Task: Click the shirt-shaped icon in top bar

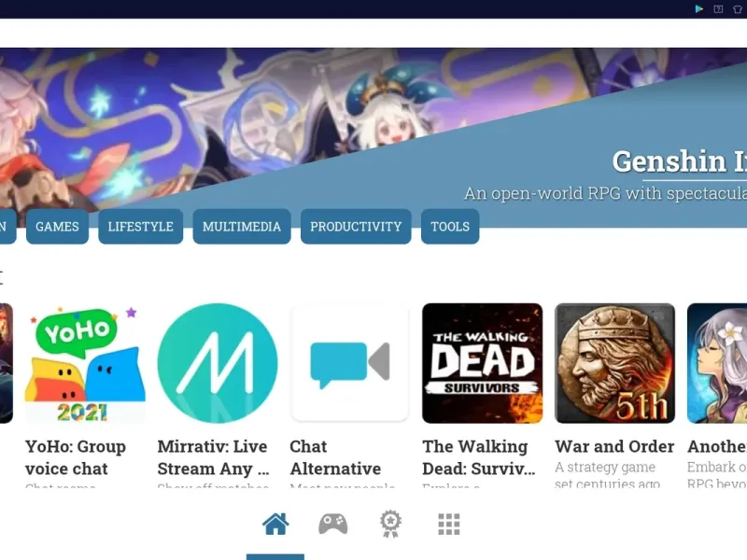Action: pyautogui.click(x=738, y=9)
